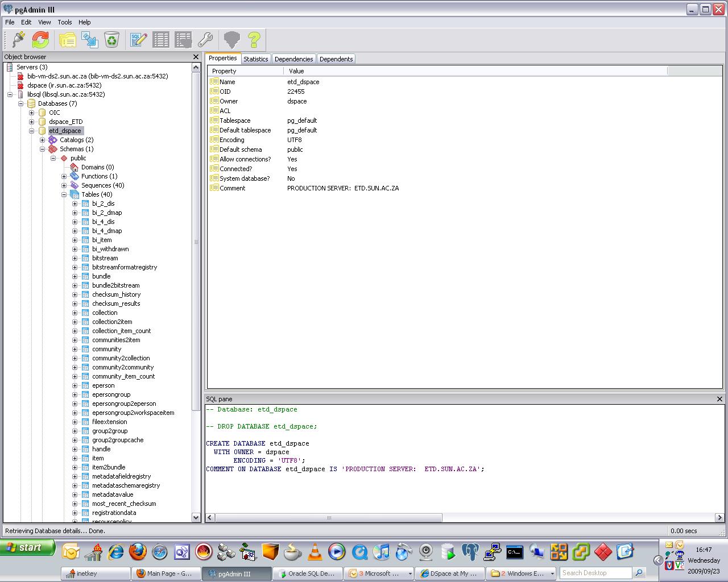Click the Drop object recycle bin icon
Image resolution: width=728 pixels, height=582 pixels.
pyautogui.click(x=112, y=40)
